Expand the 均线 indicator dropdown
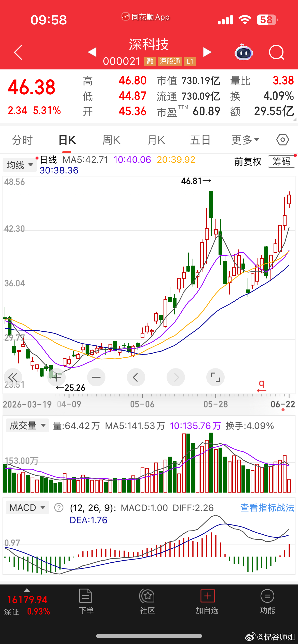The height and width of the screenshot is (644, 298). [x=20, y=165]
